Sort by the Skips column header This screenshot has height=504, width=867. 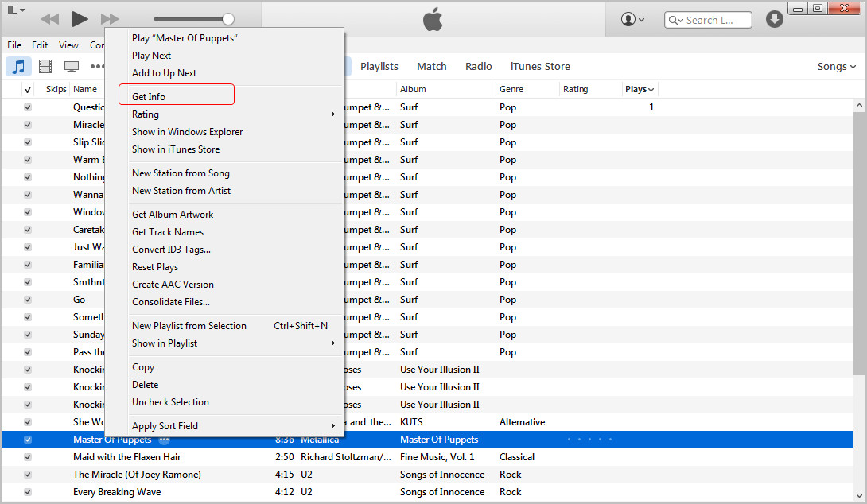pos(56,89)
